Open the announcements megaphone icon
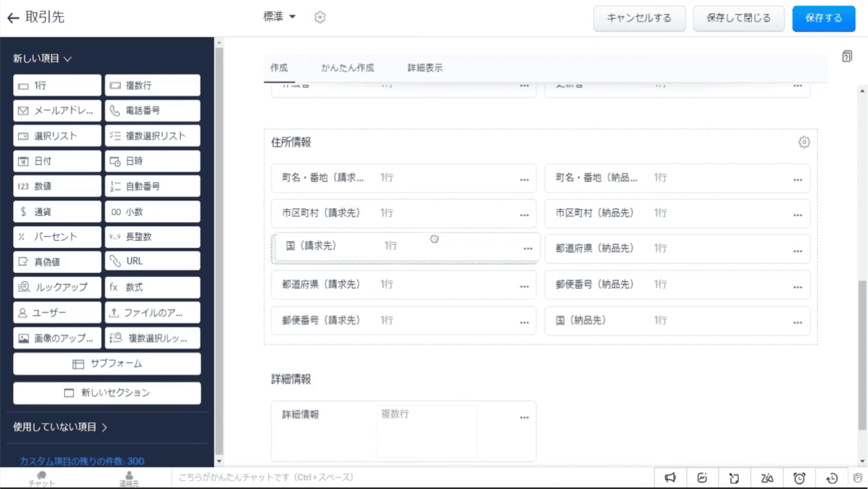868x489 pixels. pos(671,478)
